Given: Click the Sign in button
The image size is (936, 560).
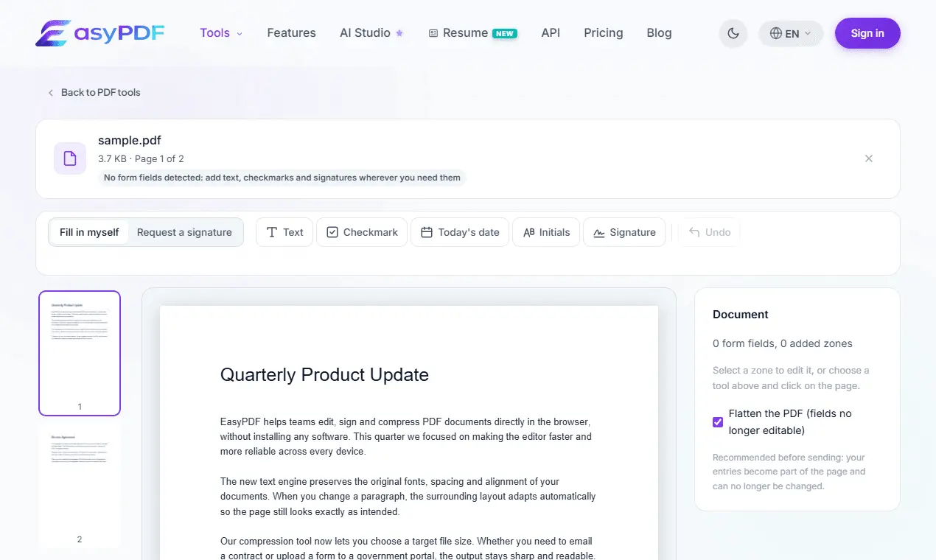Looking at the screenshot, I should (867, 33).
